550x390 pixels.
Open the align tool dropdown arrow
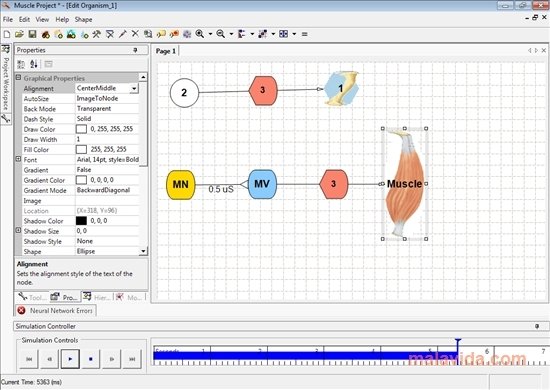pos(252,34)
